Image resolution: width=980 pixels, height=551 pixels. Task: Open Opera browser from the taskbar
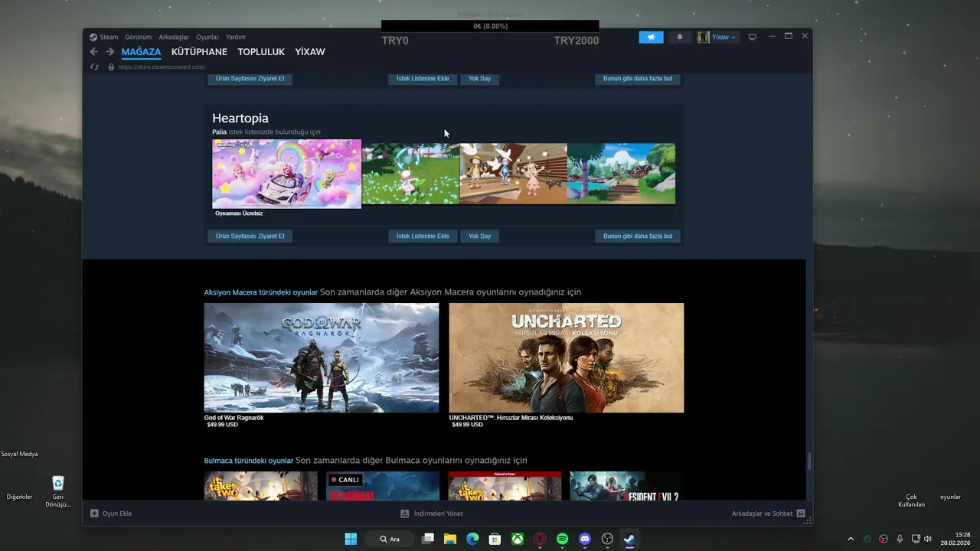tap(540, 539)
